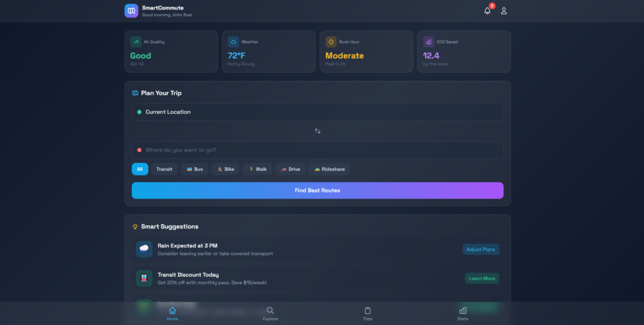The width and height of the screenshot is (644, 325).
Task: Click the 'SmartCommute' app title
Action: [163, 8]
